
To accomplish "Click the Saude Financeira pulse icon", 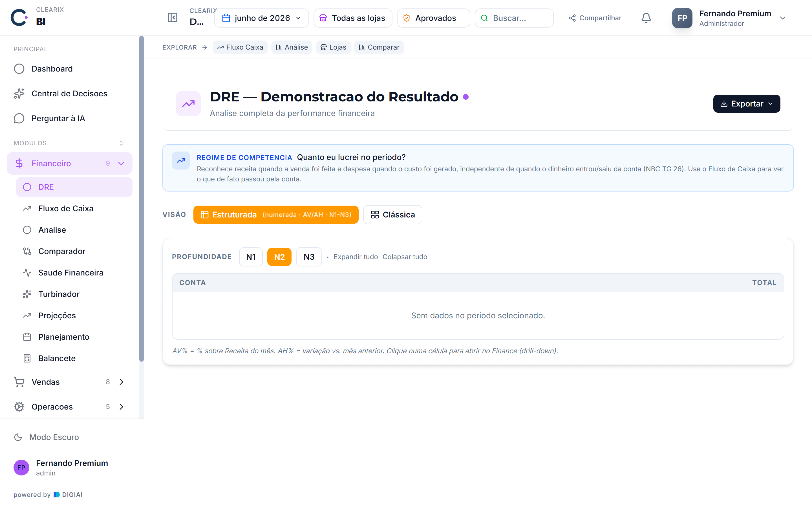I will point(27,273).
